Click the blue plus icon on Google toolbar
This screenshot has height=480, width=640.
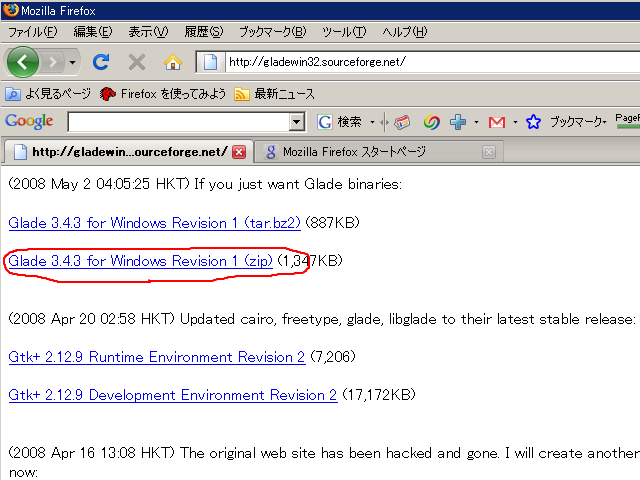pos(458,122)
